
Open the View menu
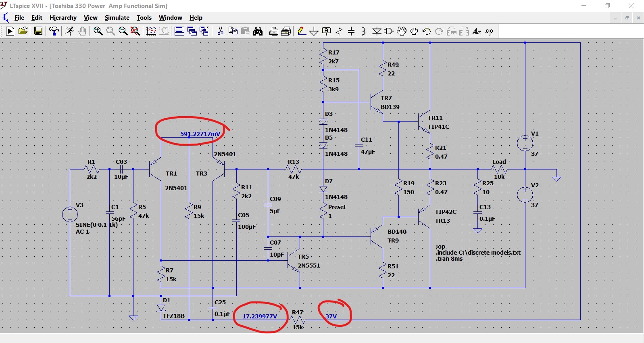(x=90, y=18)
